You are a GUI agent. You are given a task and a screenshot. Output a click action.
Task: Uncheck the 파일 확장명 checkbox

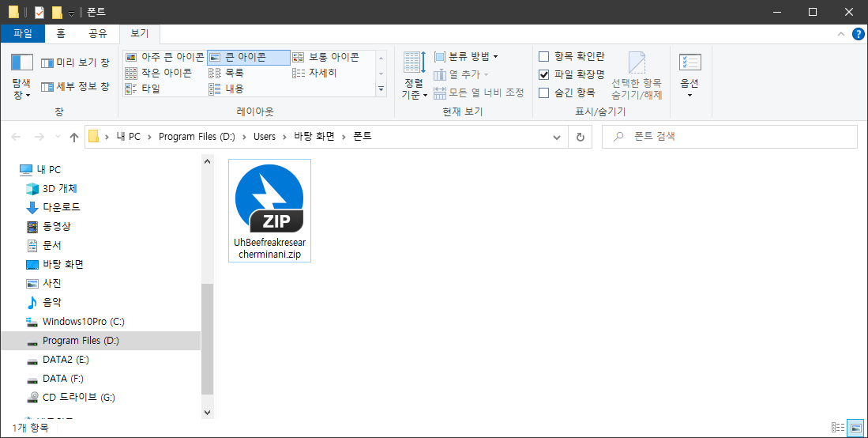543,74
